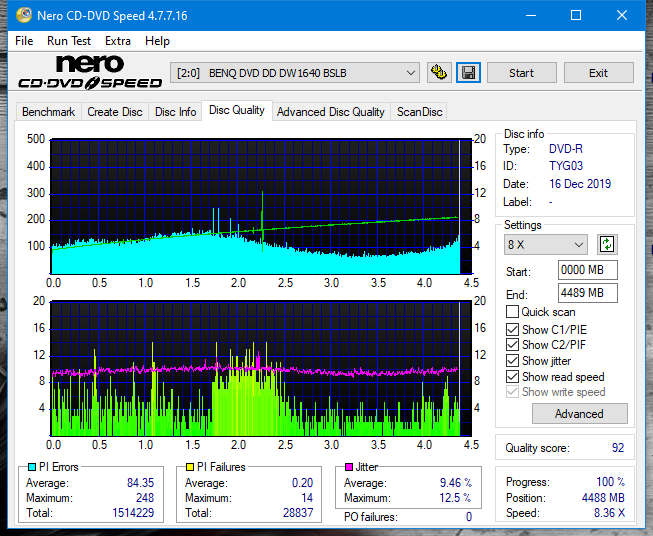Click the Nero CD-DVD Speed logo

(90, 73)
